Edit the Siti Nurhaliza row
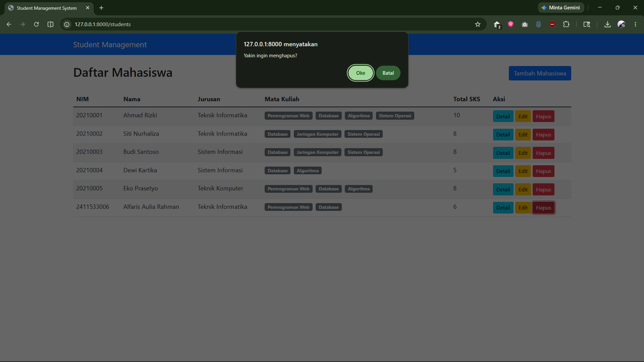 523,134
